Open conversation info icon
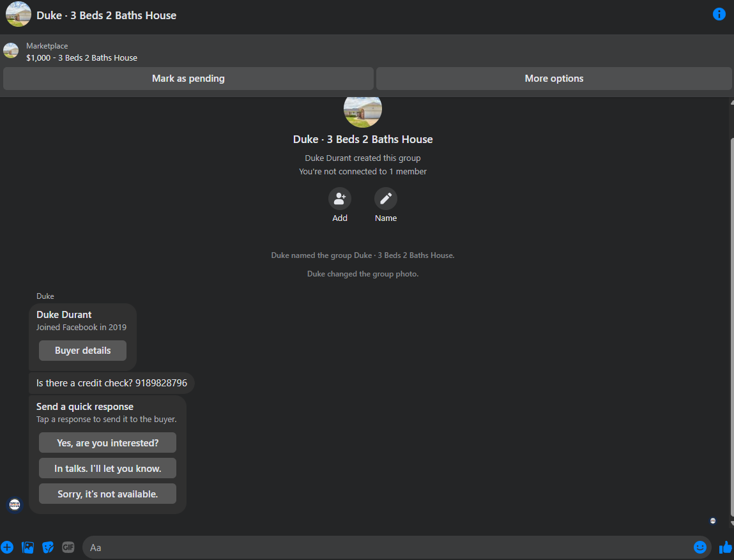Screen dimensions: 734x560 coord(719,14)
